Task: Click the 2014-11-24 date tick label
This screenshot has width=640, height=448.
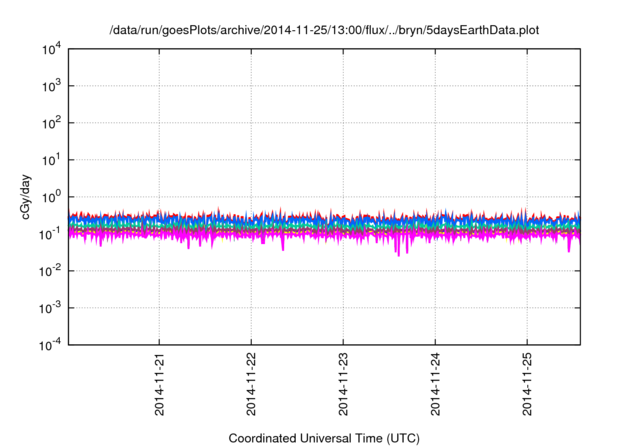Action: (436, 384)
